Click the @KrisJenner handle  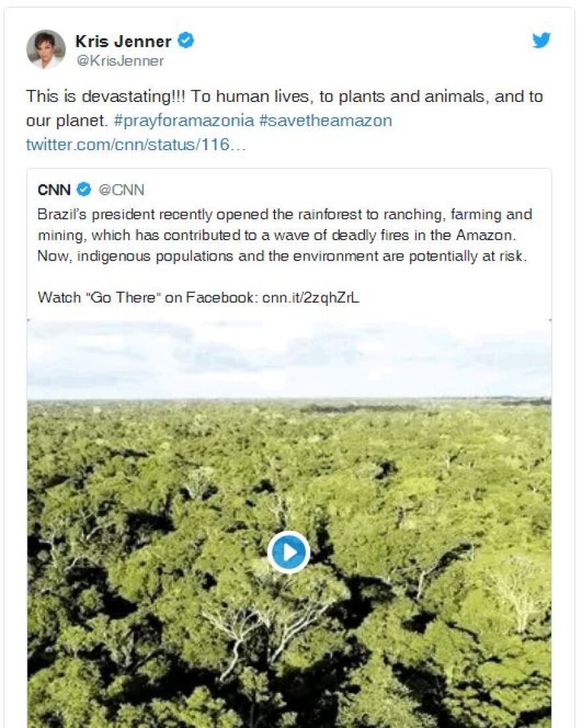119,62
